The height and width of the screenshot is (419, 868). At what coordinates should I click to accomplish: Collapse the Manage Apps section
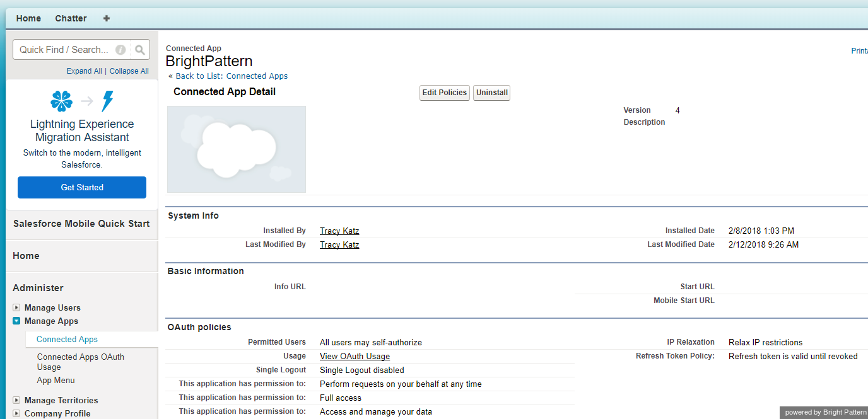tap(16, 321)
